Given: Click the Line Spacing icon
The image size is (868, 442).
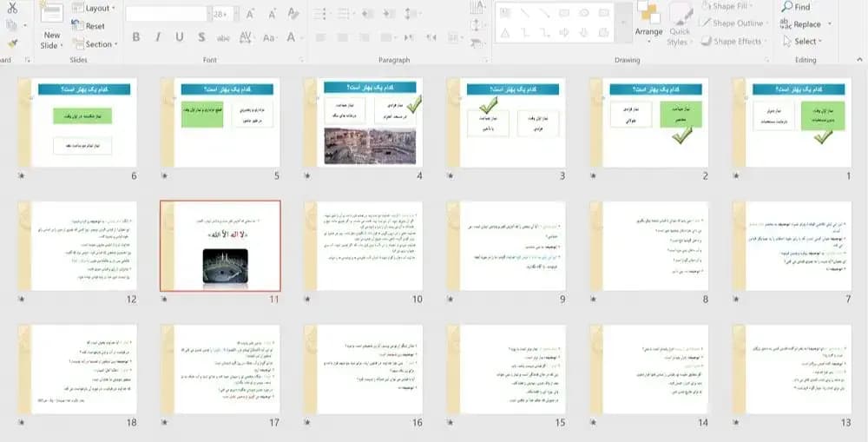Looking at the screenshot, I should click(x=411, y=14).
